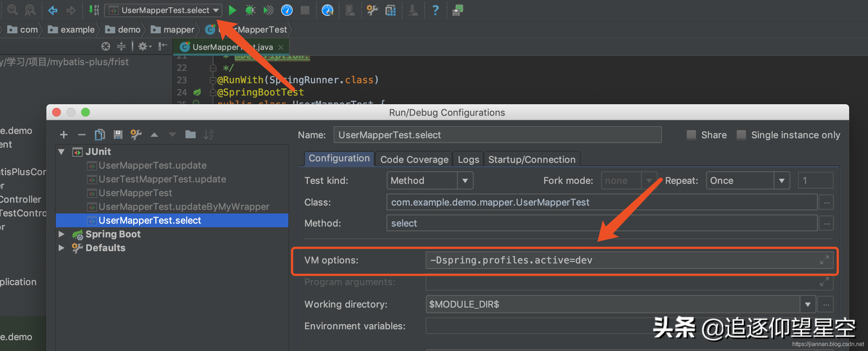Run the selected configuration with the green play icon
This screenshot has height=351, width=868.
point(233,10)
